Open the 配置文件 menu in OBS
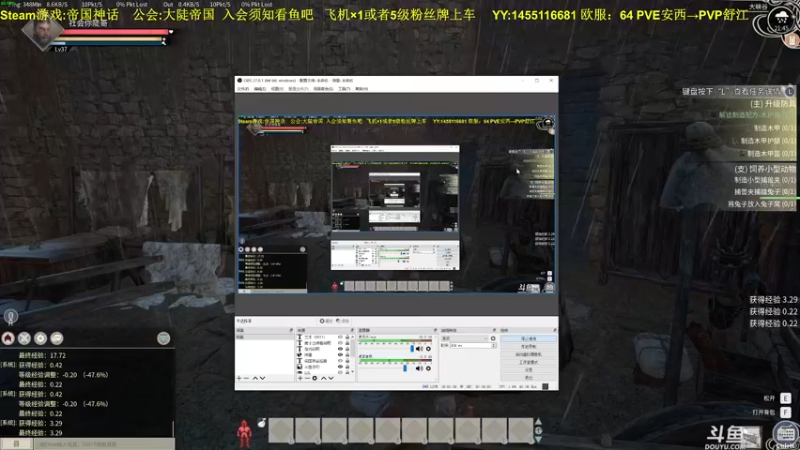This screenshot has height=450, width=800. 298,89
